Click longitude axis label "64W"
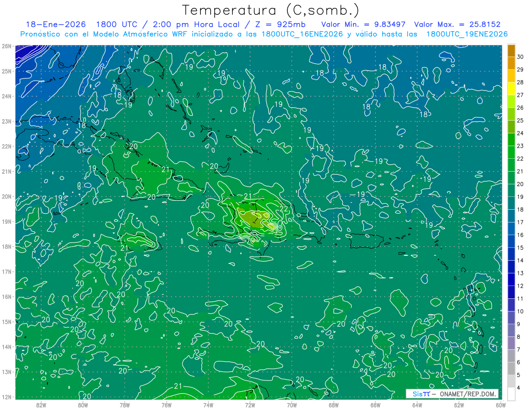 (x=417, y=405)
